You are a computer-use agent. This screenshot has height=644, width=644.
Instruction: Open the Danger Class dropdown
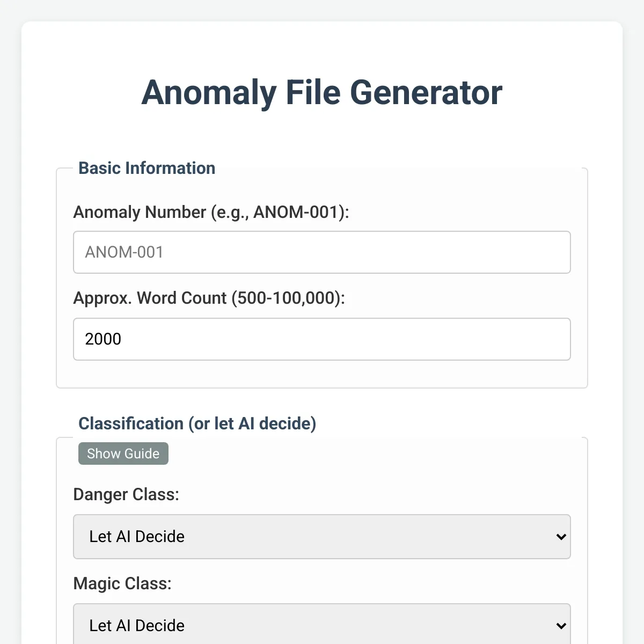322,537
